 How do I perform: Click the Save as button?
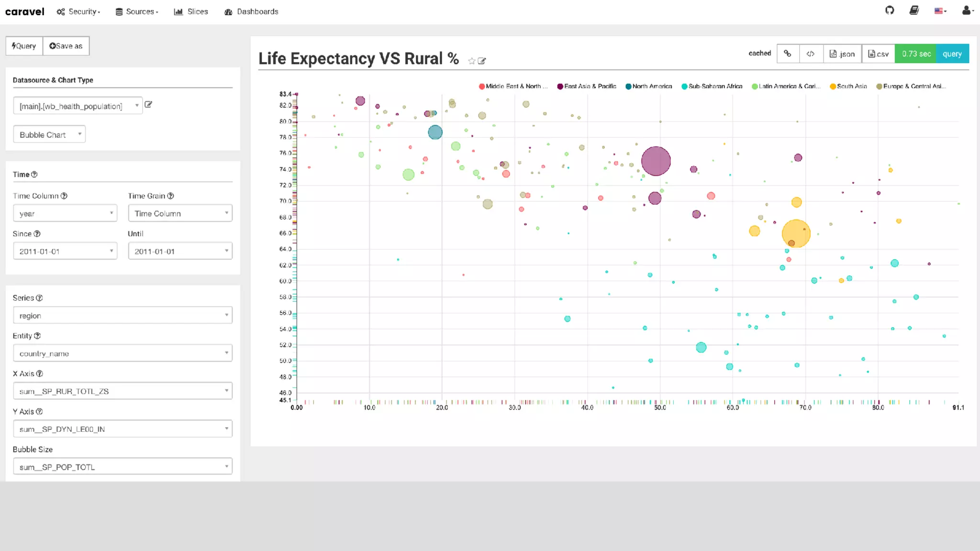(66, 46)
